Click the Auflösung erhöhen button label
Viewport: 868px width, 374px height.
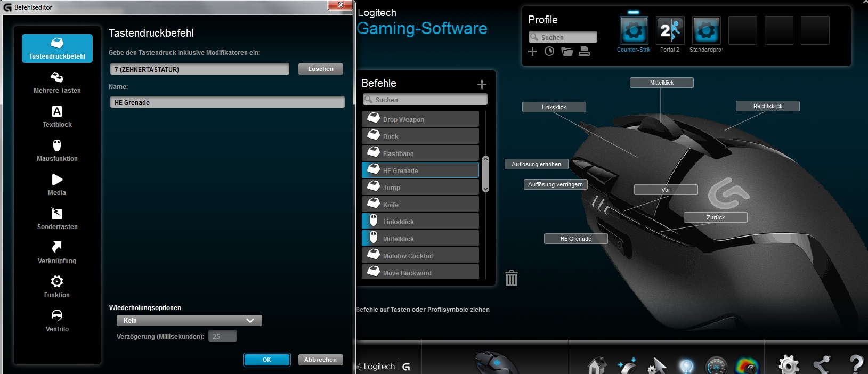(536, 164)
